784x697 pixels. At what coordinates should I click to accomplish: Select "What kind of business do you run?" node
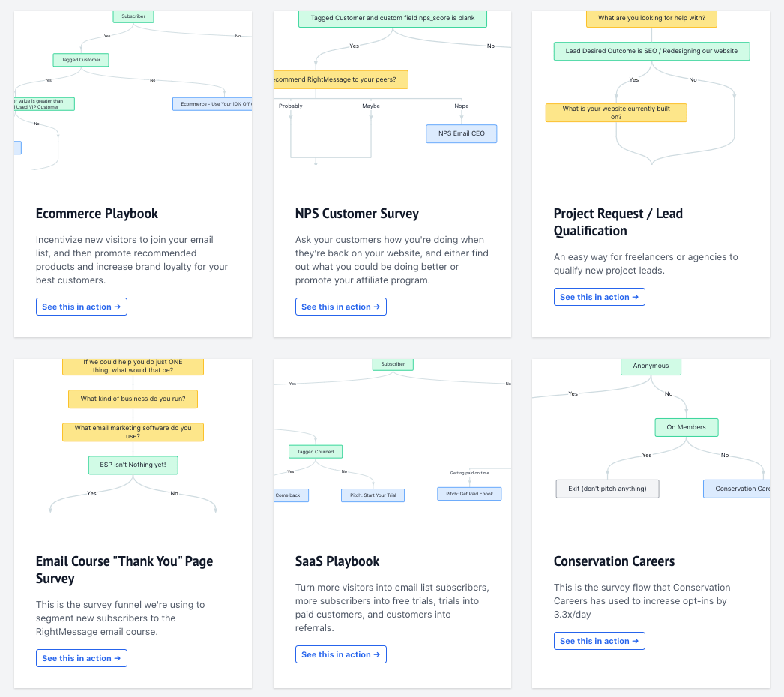(x=133, y=399)
